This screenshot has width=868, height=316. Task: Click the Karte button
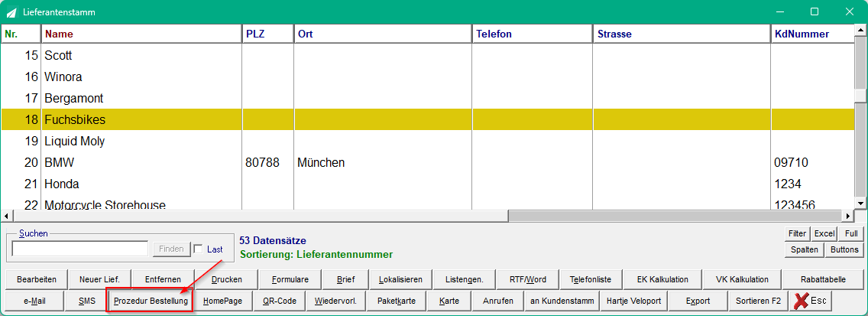[x=449, y=301]
